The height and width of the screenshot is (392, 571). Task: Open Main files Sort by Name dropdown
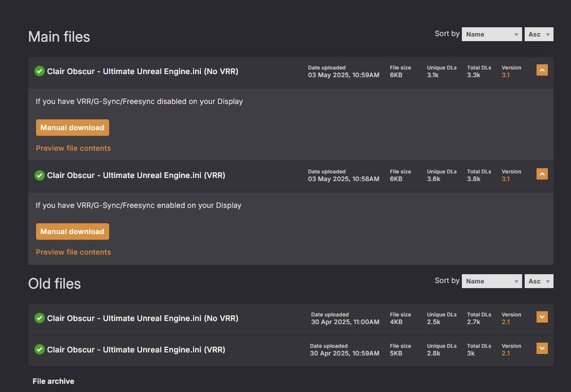click(492, 34)
